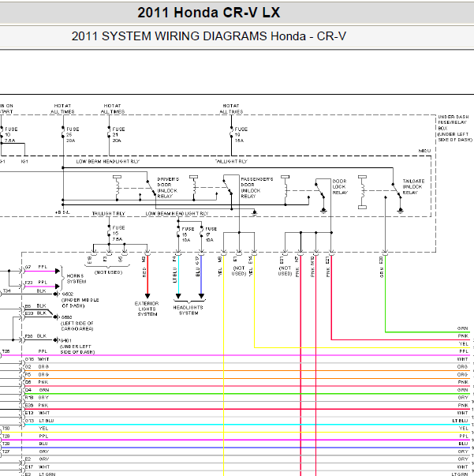The width and height of the screenshot is (474, 476).
Task: Click the TAILGATE UNLOCK RELAY label
Action: pyautogui.click(x=413, y=187)
